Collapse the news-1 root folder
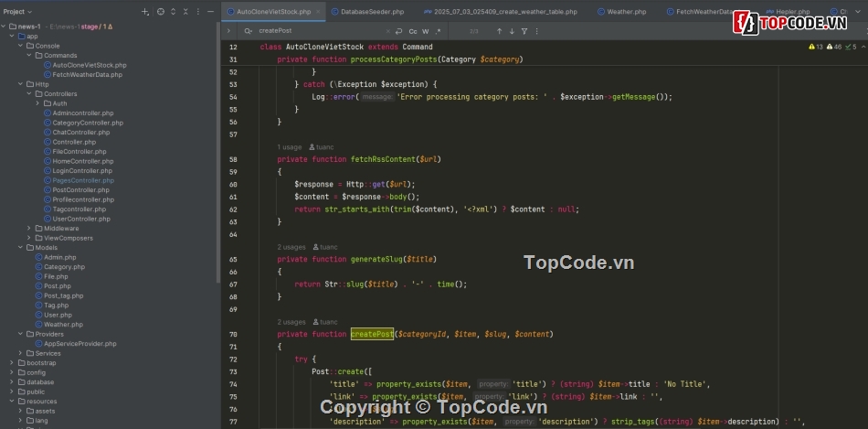This screenshot has height=429, width=868. coord(4,27)
